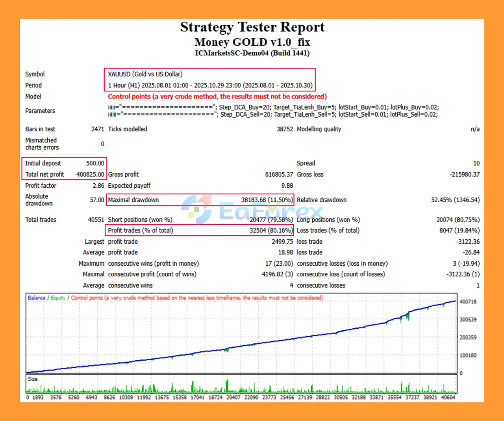
Task: Click the Size volume histogram panel label
Action: [x=33, y=379]
